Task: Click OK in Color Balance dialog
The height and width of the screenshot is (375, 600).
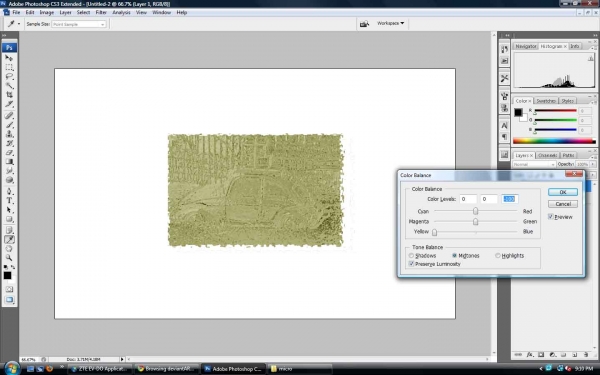Action: pos(562,192)
